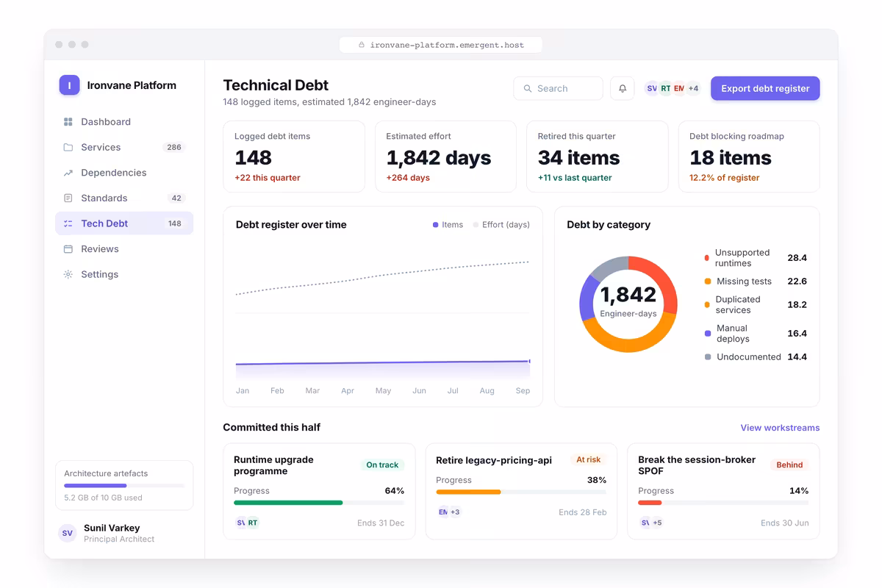This screenshot has width=882, height=588.
Task: Click the Undocumented grey legend dot
Action: tap(708, 357)
